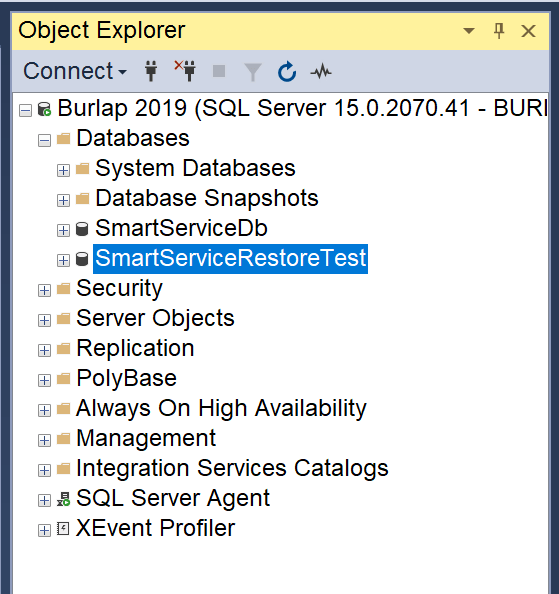Click the System Databases folder icon
This screenshot has width=559, height=594.
[82, 169]
